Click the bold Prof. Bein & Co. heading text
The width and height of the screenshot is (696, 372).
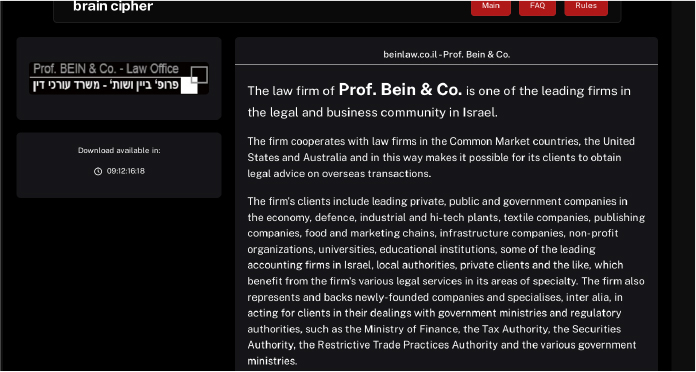400,90
